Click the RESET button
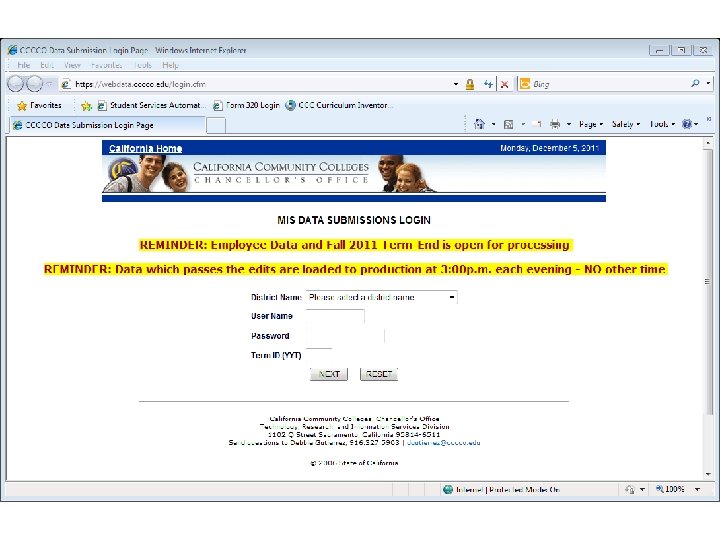This screenshot has width=720, height=540. pos(379,374)
